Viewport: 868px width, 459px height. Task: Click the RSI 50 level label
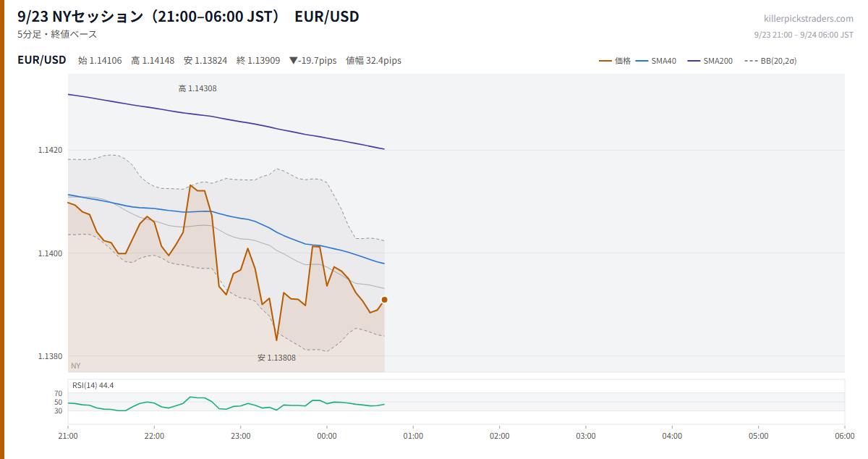coord(59,402)
